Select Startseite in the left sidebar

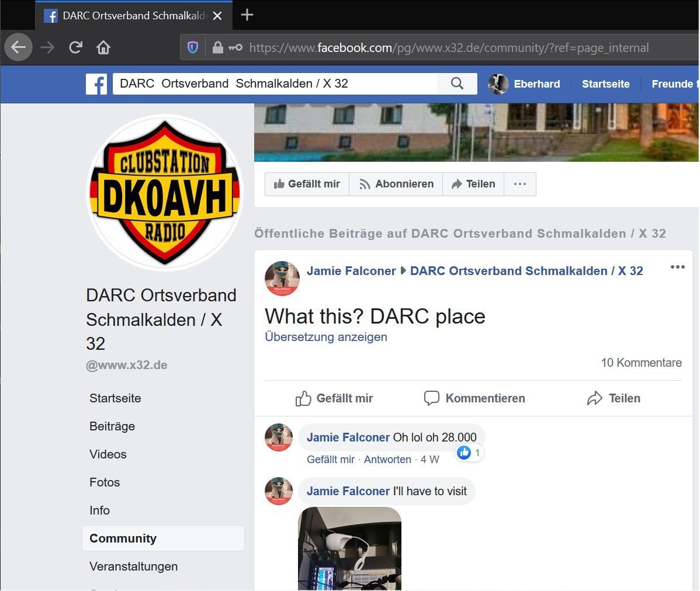pos(115,398)
